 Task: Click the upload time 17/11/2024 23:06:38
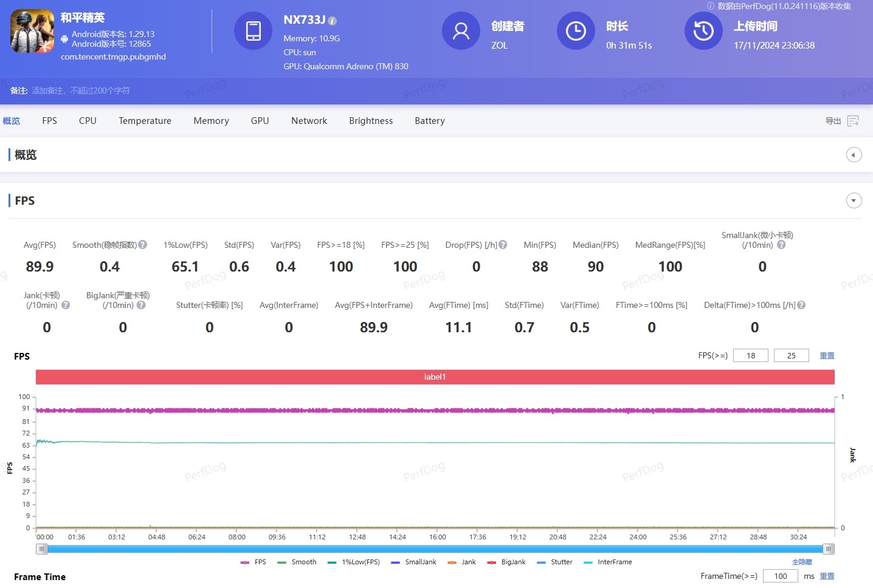pyautogui.click(x=774, y=46)
